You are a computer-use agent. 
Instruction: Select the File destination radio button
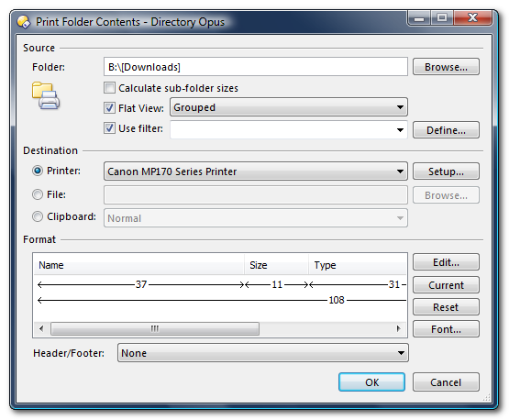coord(38,194)
